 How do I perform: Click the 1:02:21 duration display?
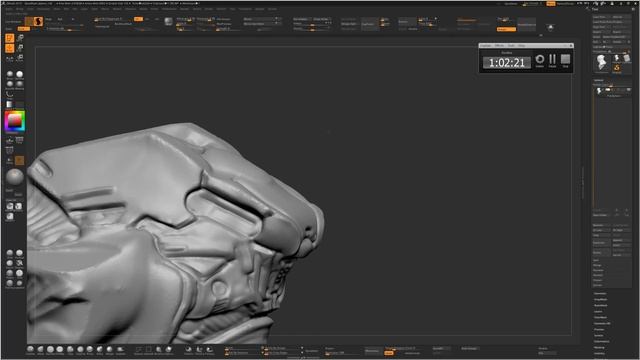click(507, 62)
